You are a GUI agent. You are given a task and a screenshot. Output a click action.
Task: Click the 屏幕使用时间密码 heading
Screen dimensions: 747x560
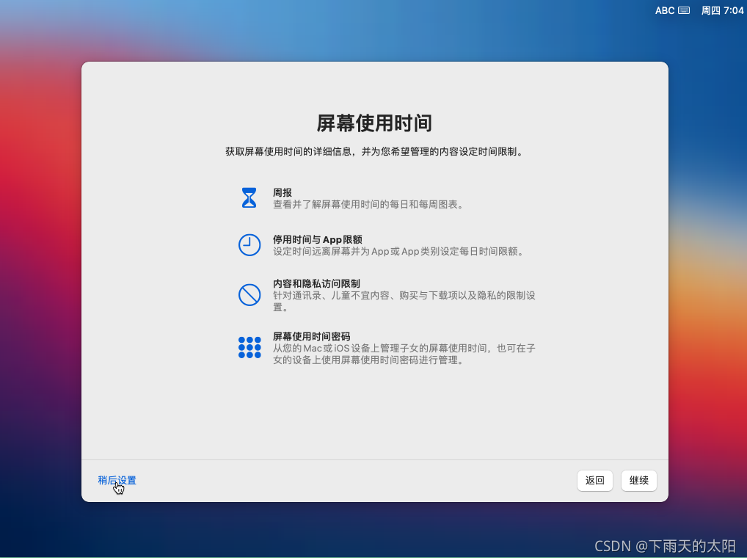pyautogui.click(x=313, y=335)
